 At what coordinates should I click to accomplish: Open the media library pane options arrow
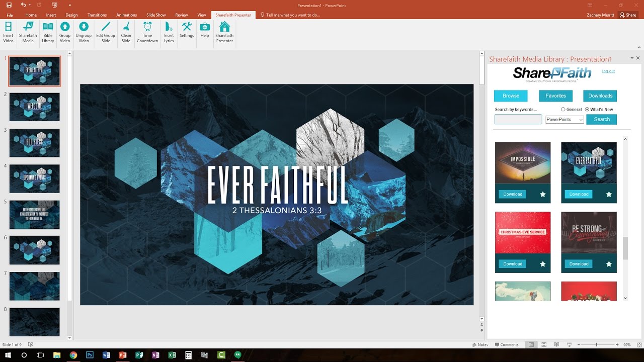[632, 58]
